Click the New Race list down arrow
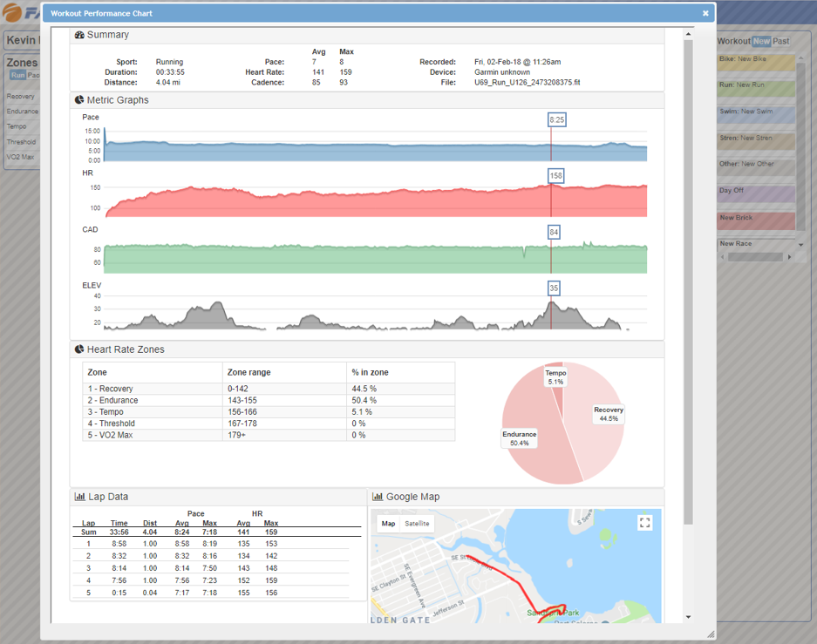Image resolution: width=817 pixels, height=644 pixels. click(800, 245)
